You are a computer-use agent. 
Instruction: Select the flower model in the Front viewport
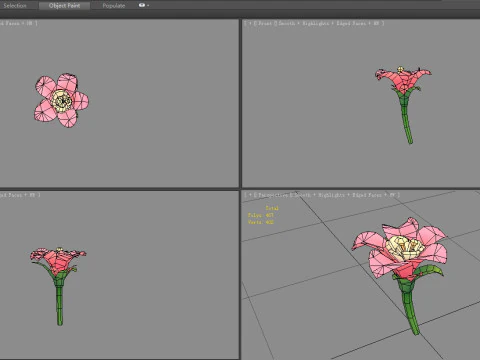pos(403,105)
